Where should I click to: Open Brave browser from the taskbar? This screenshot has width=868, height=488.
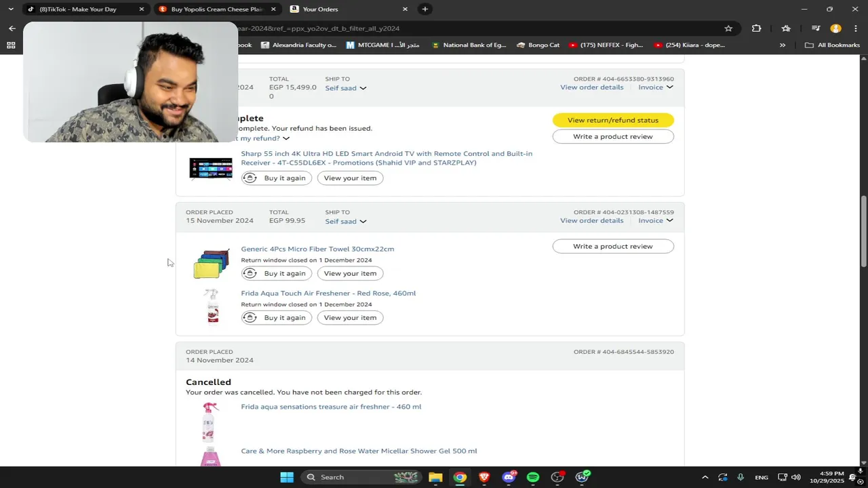484,477
